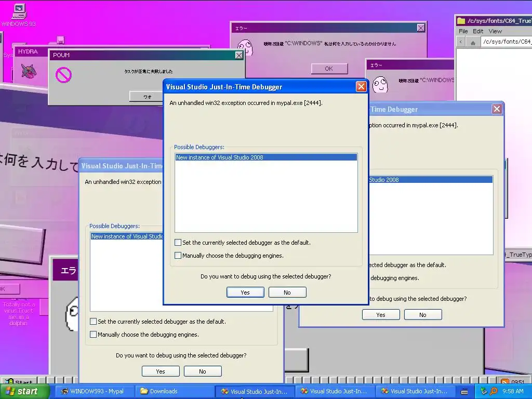Screen dimensions: 532x399
Task: Click the derp face icon in top error dialog
Action: [245, 47]
